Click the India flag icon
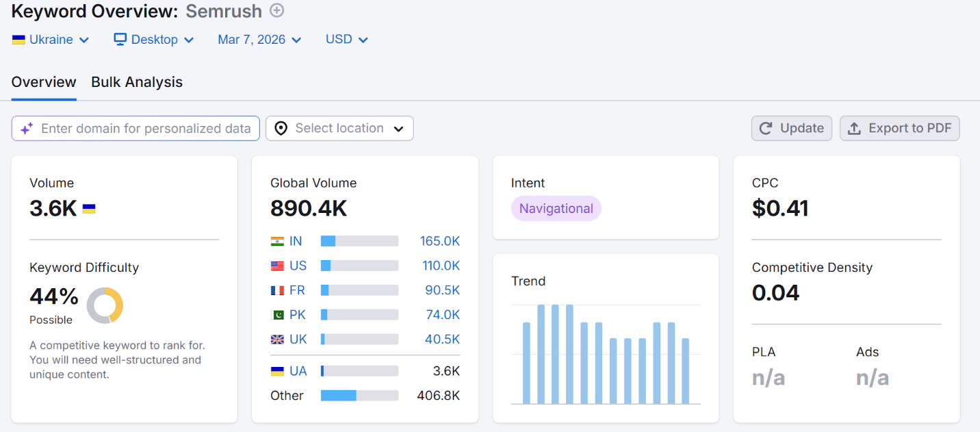Image resolution: width=980 pixels, height=432 pixels. click(277, 241)
